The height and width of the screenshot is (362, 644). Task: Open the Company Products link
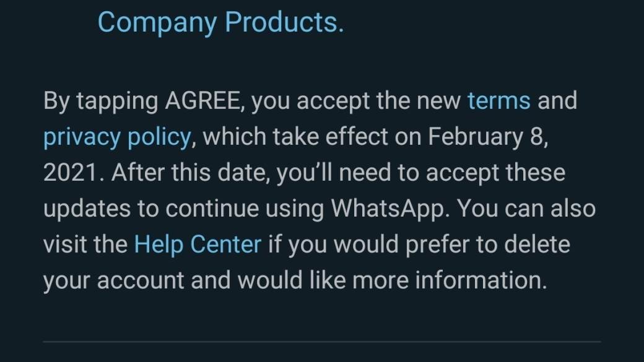220,22
